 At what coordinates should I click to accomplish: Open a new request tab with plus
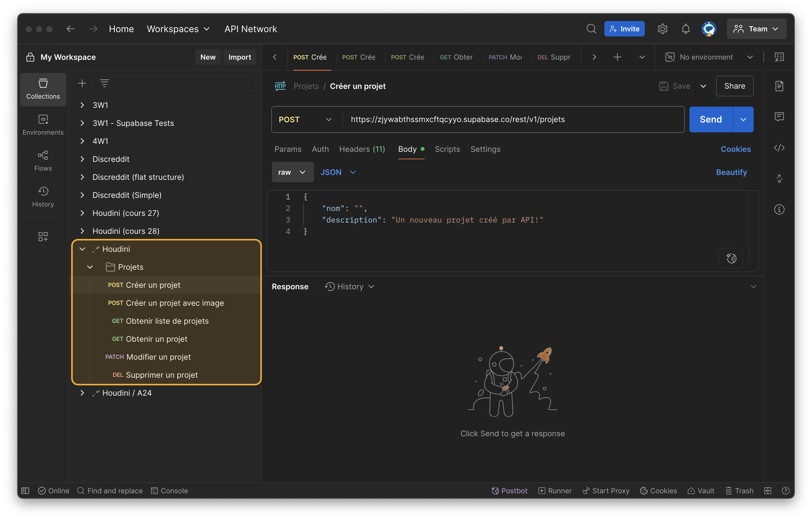[617, 57]
